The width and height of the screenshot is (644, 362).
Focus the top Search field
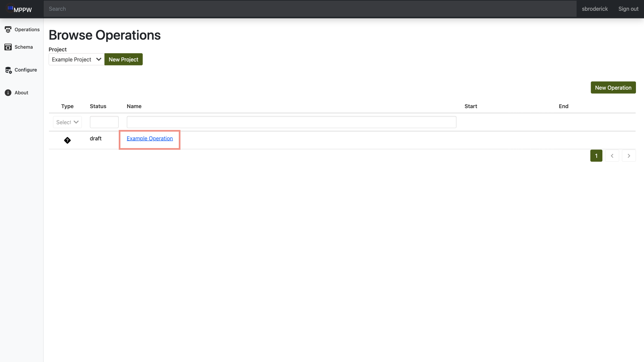click(x=310, y=9)
